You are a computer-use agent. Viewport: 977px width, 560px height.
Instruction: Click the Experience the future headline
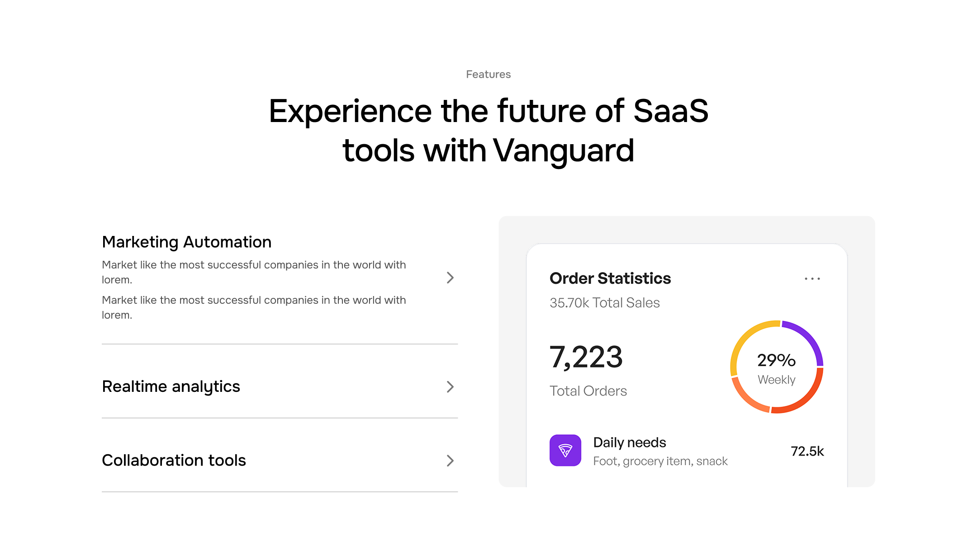[x=488, y=130]
